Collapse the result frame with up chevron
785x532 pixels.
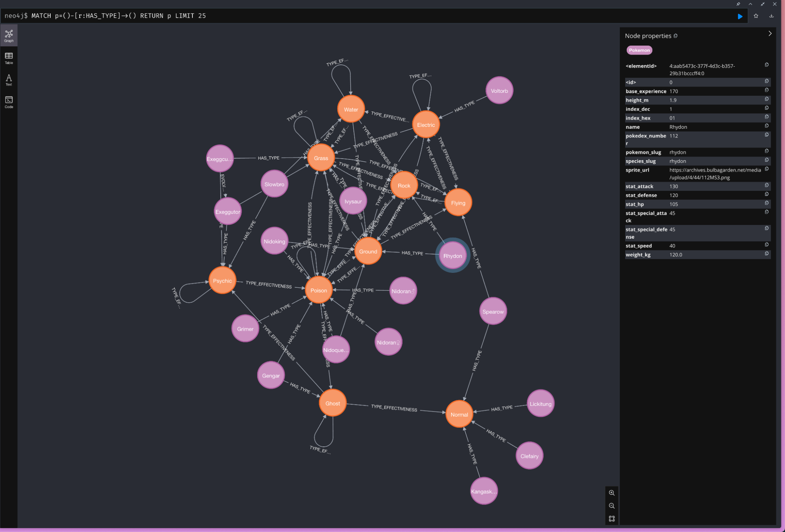[750, 4]
